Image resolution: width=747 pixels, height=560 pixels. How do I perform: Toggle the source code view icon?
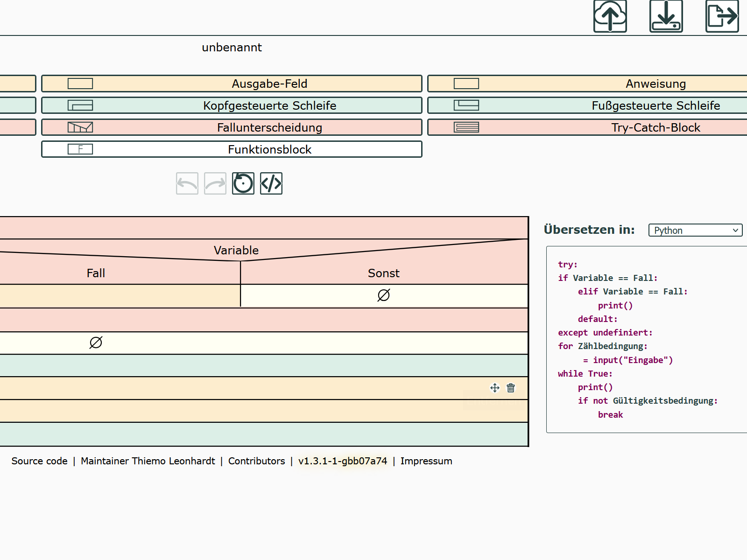[x=271, y=183]
